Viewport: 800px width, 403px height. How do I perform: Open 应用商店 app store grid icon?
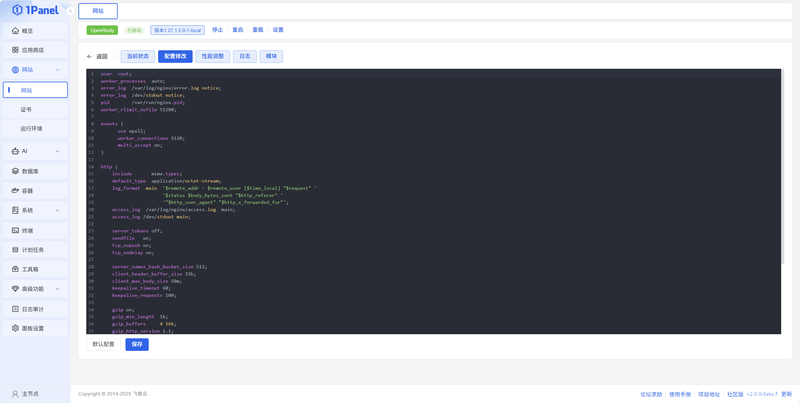(x=15, y=50)
